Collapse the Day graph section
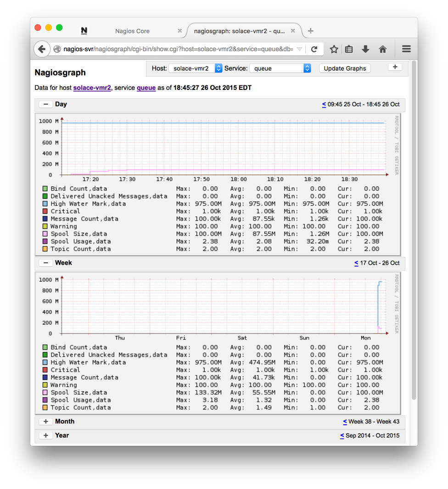 click(x=45, y=104)
